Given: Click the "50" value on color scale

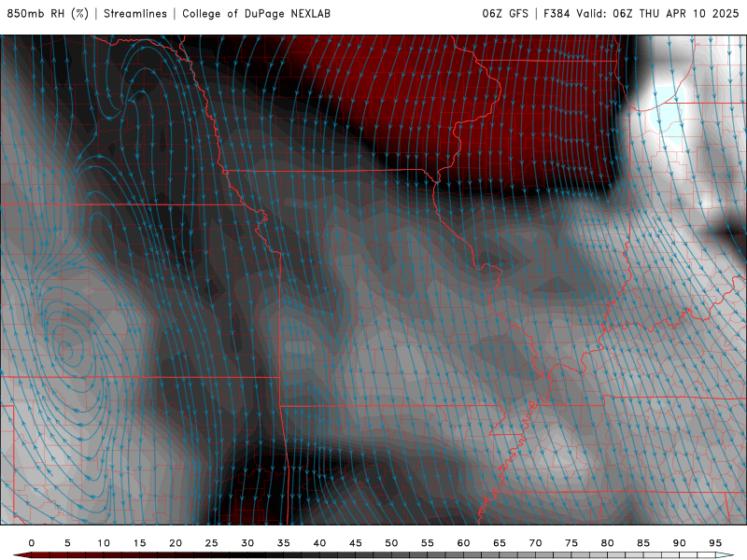Looking at the screenshot, I should [x=391, y=543].
